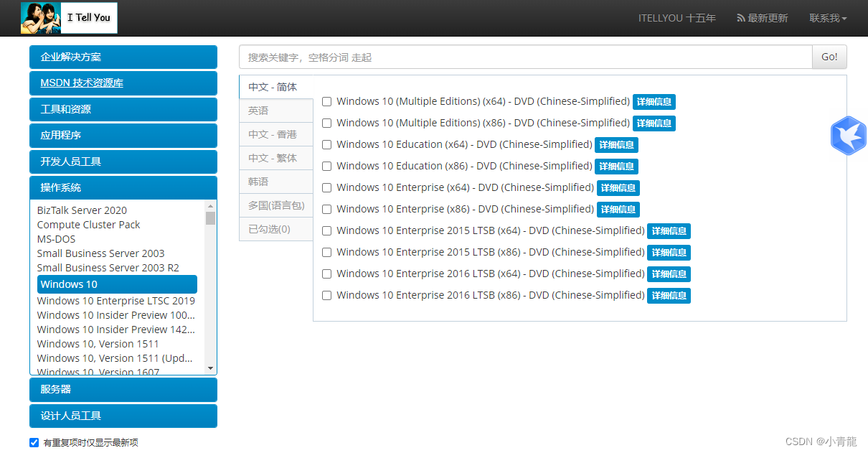
Task: Check Windows 10 Enterprise (x86) DVD
Action: point(327,210)
